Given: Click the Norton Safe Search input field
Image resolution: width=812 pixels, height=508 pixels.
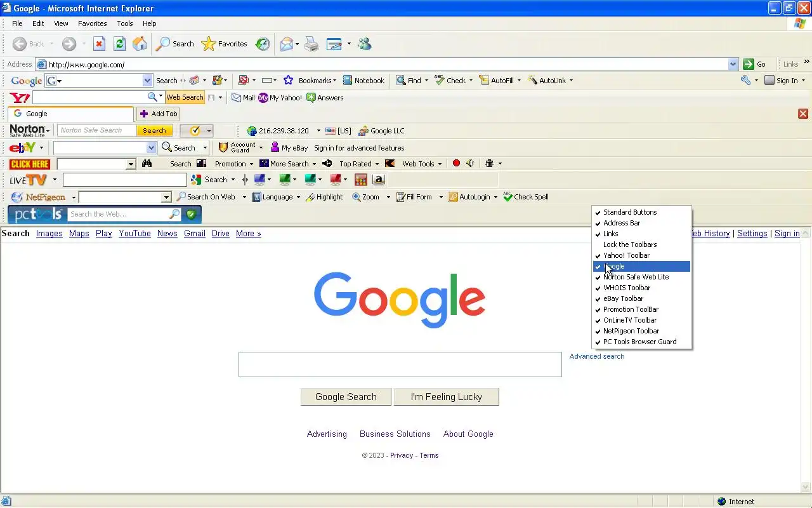Looking at the screenshot, I should click(x=96, y=130).
